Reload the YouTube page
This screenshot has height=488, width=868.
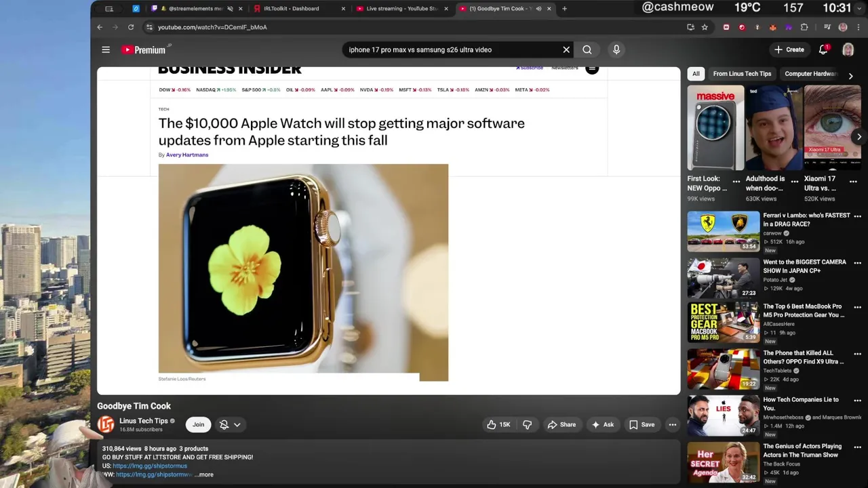131,27
